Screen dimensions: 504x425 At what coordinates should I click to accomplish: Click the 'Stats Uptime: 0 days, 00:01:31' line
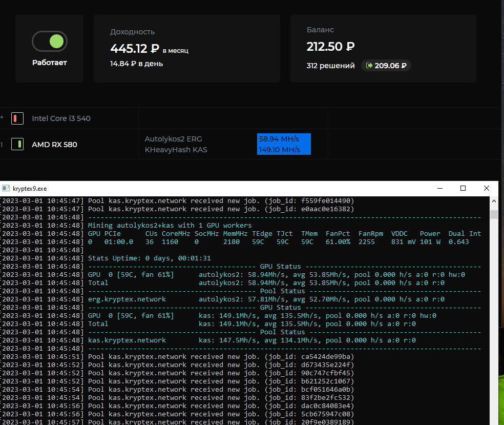[150, 258]
